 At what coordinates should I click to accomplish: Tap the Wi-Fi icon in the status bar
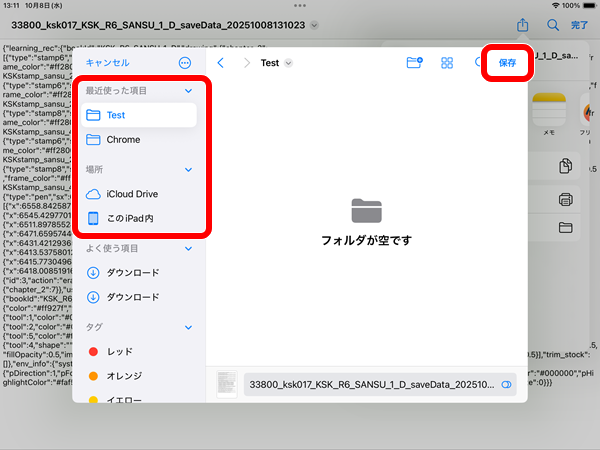click(556, 5)
